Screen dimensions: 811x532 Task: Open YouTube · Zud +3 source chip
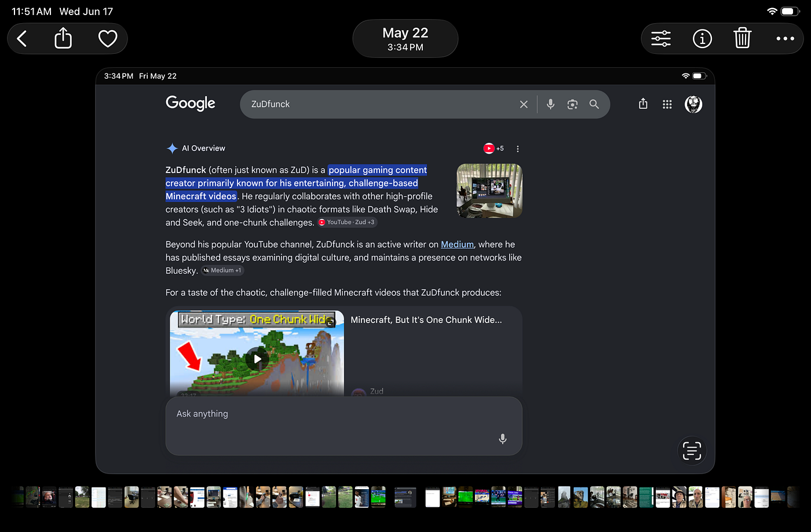[x=347, y=222]
